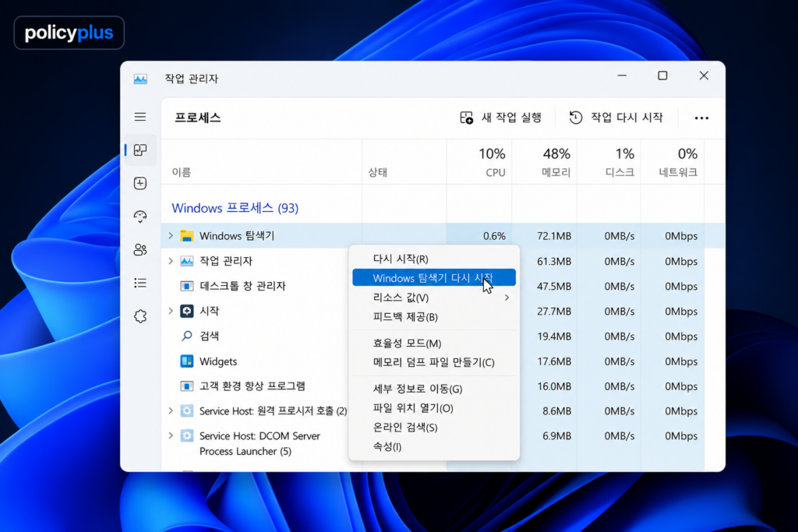Click the policyplus logo
798x532 pixels.
pos(69,33)
